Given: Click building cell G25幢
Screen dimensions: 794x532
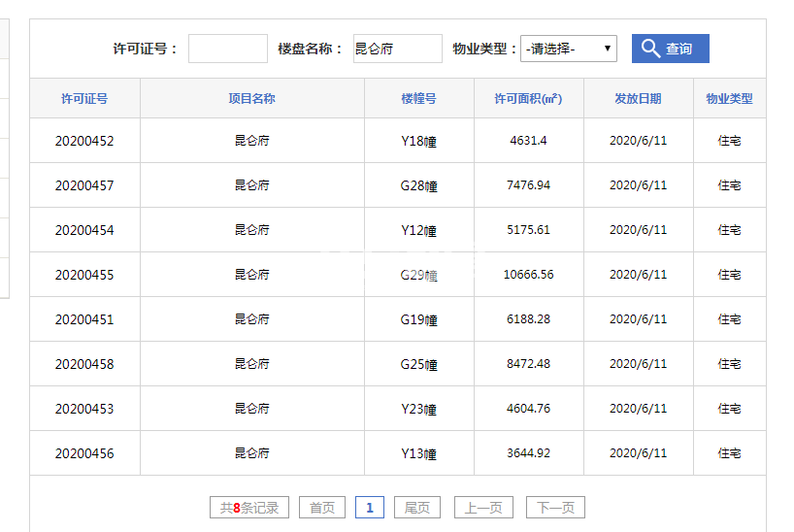Looking at the screenshot, I should (x=418, y=364).
